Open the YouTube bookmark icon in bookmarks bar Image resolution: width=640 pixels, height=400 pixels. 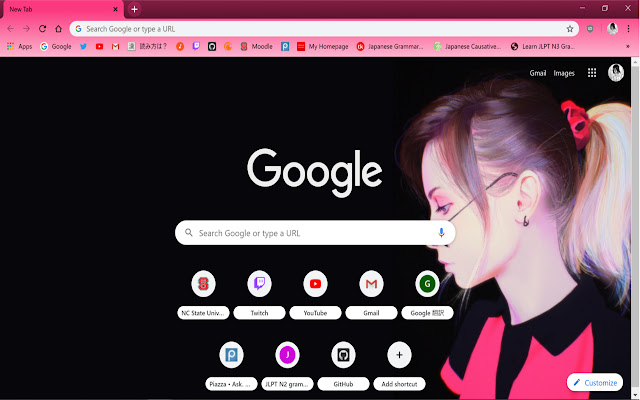tap(99, 47)
